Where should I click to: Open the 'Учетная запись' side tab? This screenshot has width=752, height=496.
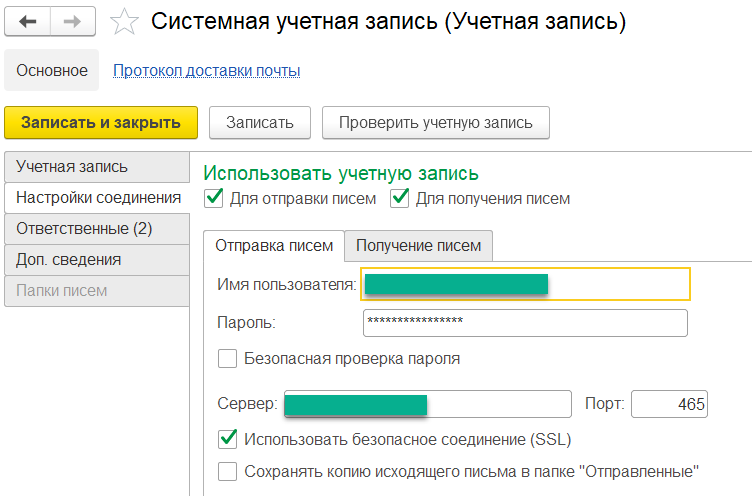72,167
